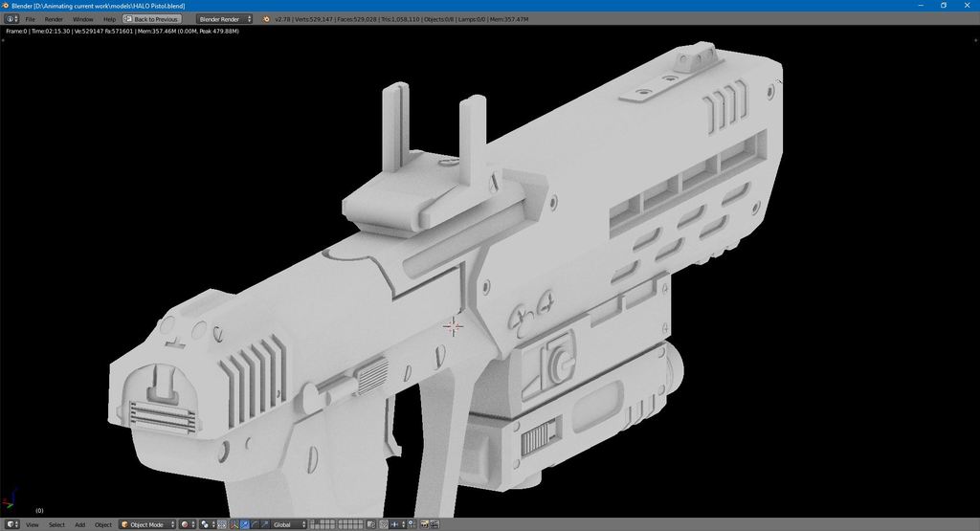Click the Blender logo icon in header
Viewport: 980px width, 531px height.
click(x=266, y=19)
